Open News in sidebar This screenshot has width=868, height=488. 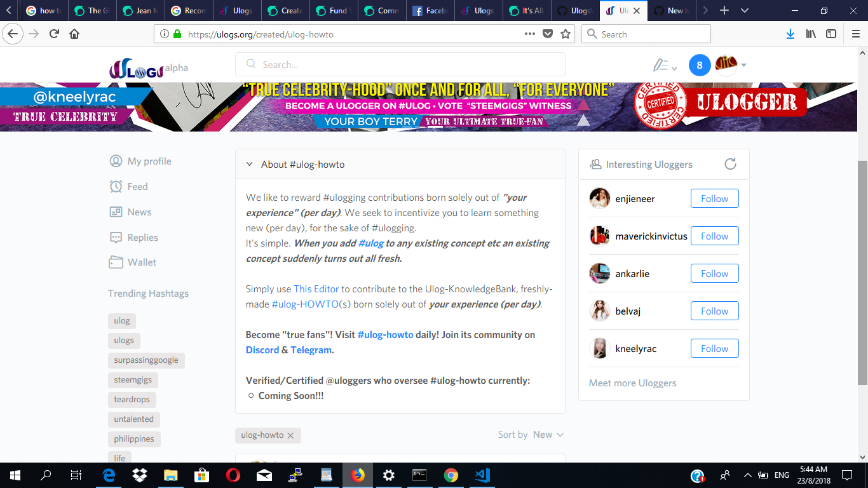[131, 212]
